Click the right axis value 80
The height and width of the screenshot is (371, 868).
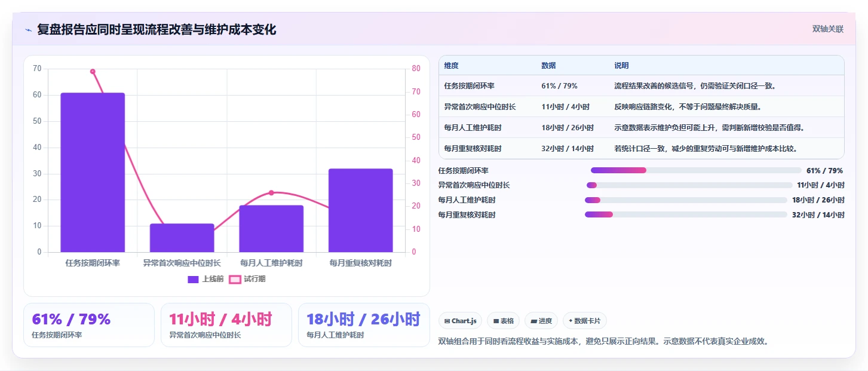pyautogui.click(x=416, y=69)
